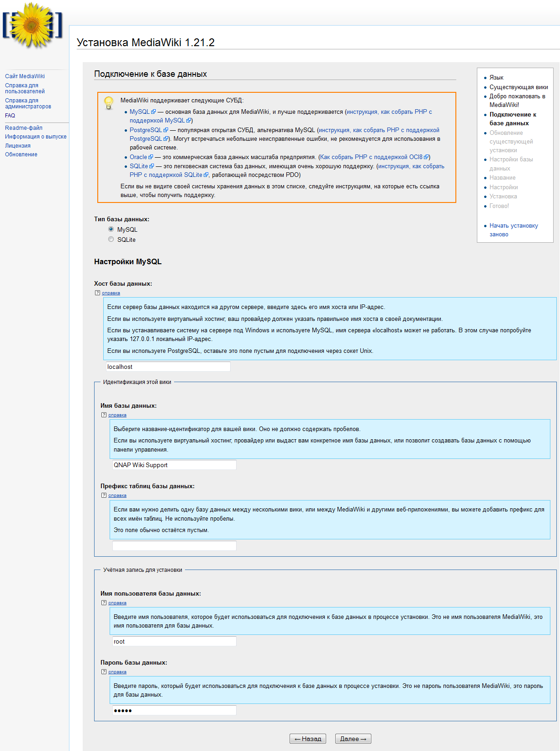Image resolution: width=560 pixels, height=751 pixels.
Task: Click help icon under Имя пользователя базы данных
Action: 104,603
